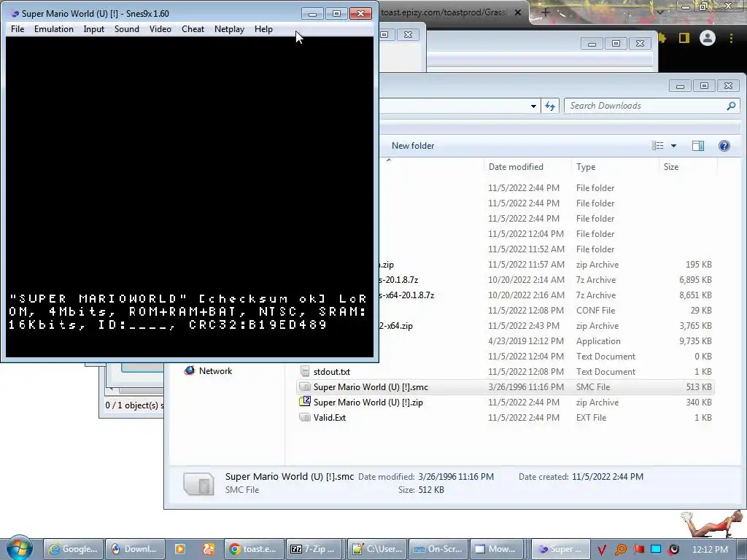Click the media player taskbar icon

click(x=180, y=549)
